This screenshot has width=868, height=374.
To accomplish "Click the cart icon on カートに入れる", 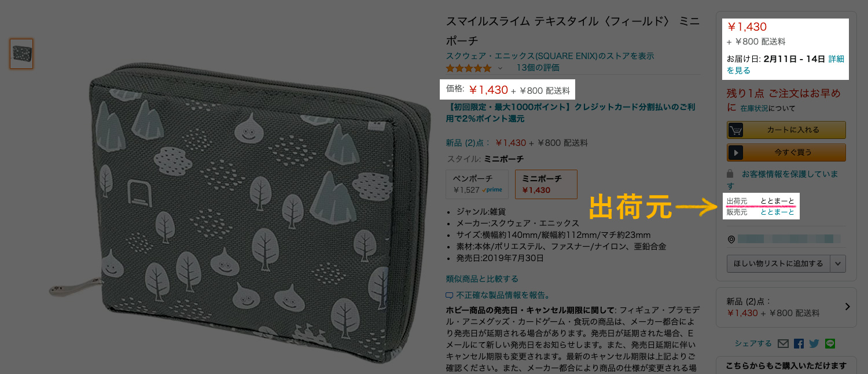I will [x=735, y=130].
